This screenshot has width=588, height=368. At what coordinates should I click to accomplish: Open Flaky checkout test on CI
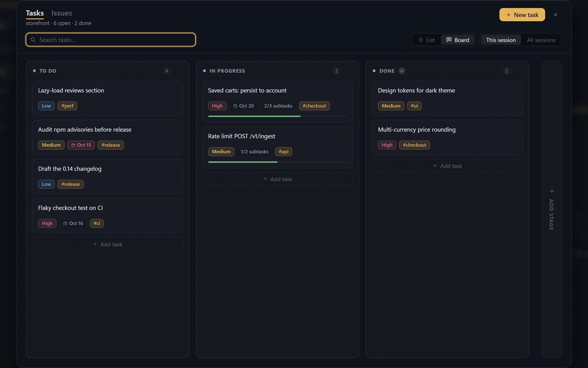(108, 216)
